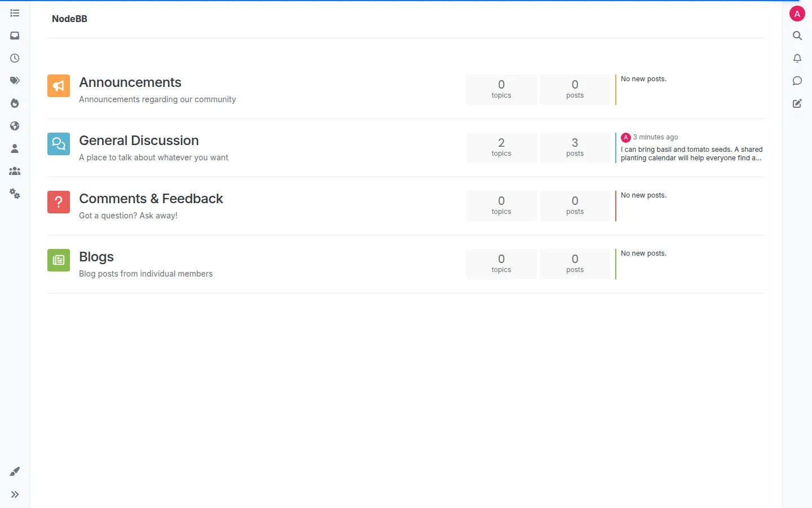This screenshot has width=812, height=508.
Task: Open the user avatar menu
Action: 797,14
